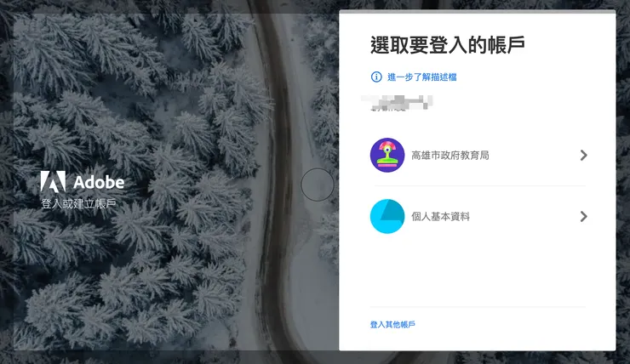Open the 登入其他帳戶 link
Viewport: 630px width, 364px height.
pyautogui.click(x=392, y=324)
